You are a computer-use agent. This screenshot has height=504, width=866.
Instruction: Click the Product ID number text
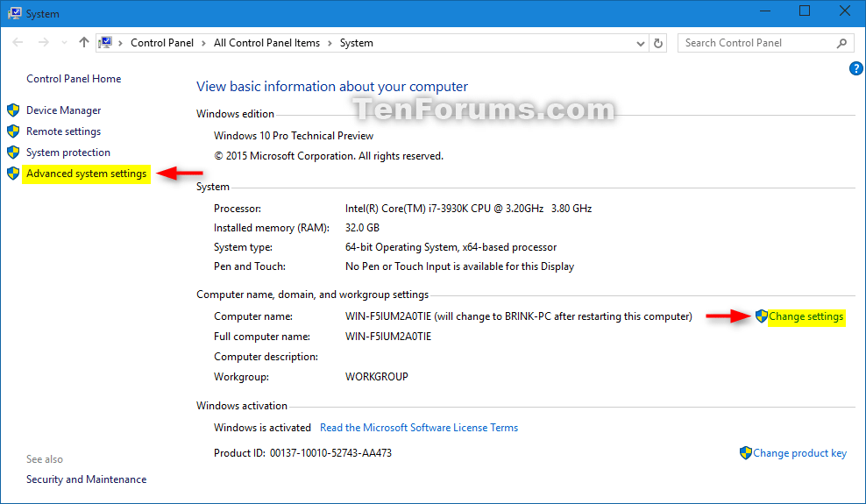coord(330,453)
